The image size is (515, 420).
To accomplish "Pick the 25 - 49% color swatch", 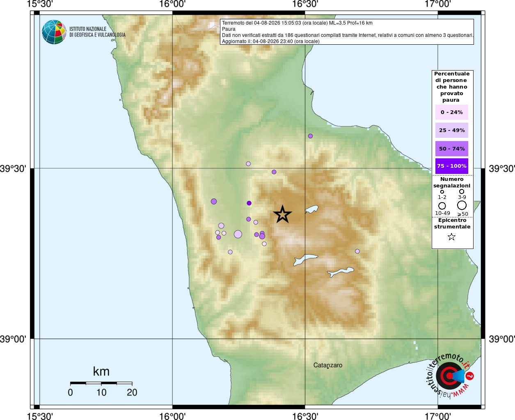I will pos(452,130).
